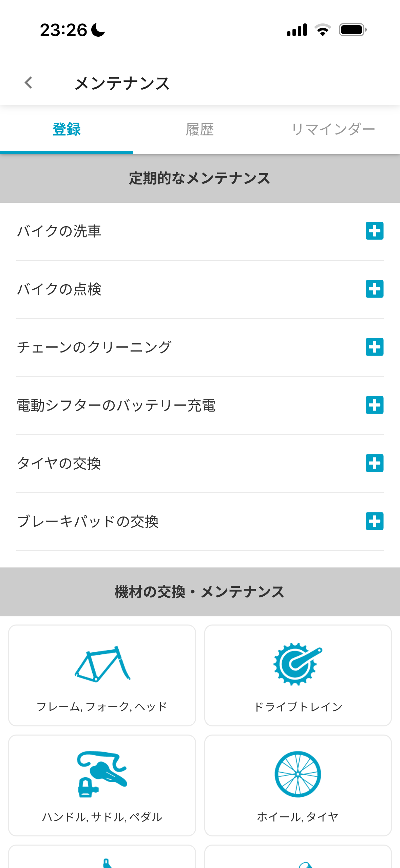Select the drivetrain crank gear icon
The width and height of the screenshot is (400, 868).
coord(298,664)
